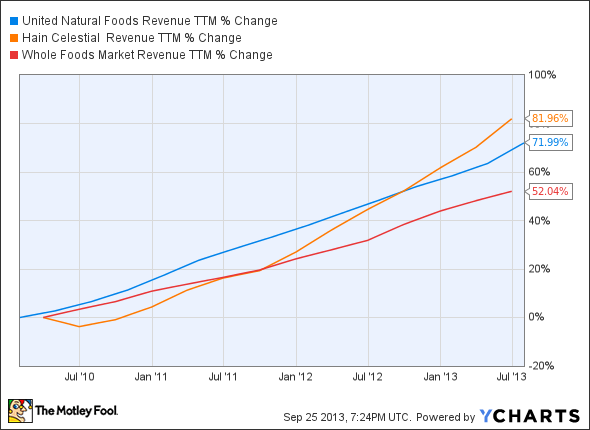Click the 60% y-axis label

pyautogui.click(x=539, y=172)
